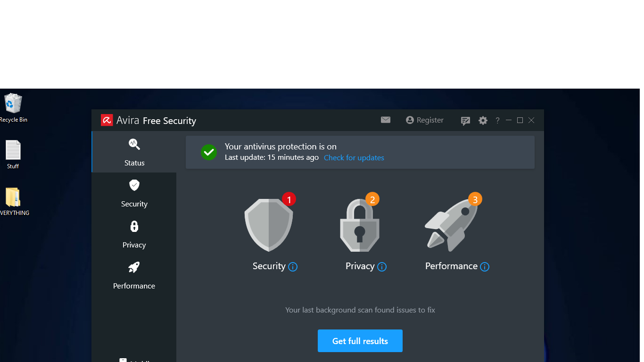Go to the Privacy sidebar tab
644x362 pixels.
134,234
